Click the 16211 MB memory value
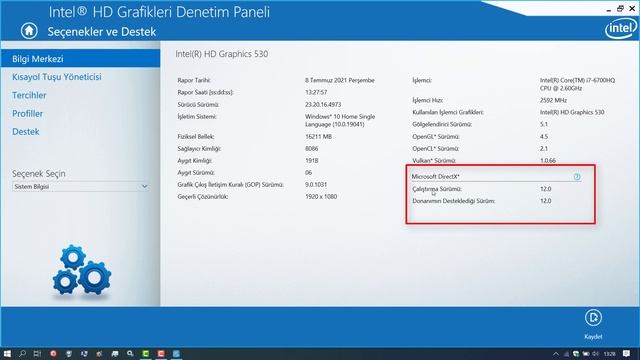This screenshot has width=640, height=360. (318, 137)
